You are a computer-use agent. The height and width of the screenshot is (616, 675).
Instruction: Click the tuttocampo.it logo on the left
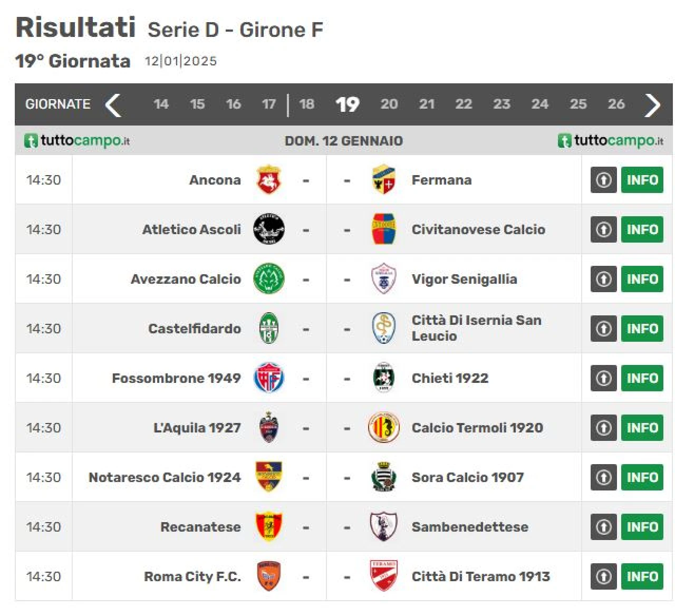(x=77, y=141)
